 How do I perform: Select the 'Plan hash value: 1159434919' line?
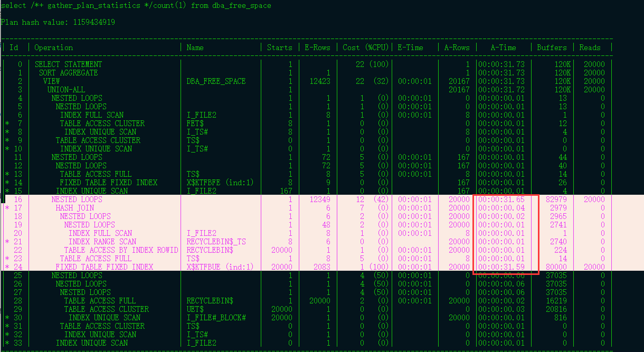coord(58,22)
